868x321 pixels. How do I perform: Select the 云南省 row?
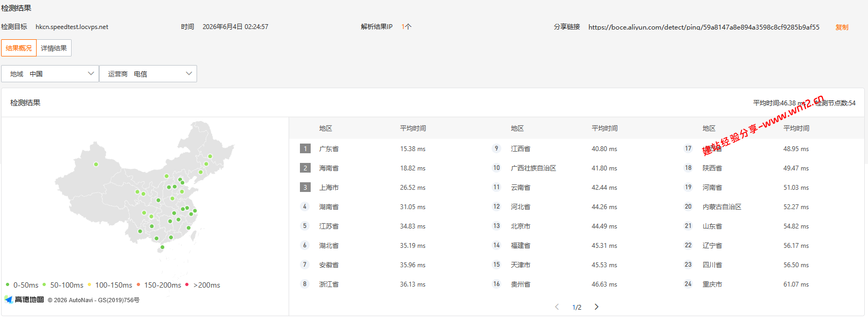click(x=577, y=188)
